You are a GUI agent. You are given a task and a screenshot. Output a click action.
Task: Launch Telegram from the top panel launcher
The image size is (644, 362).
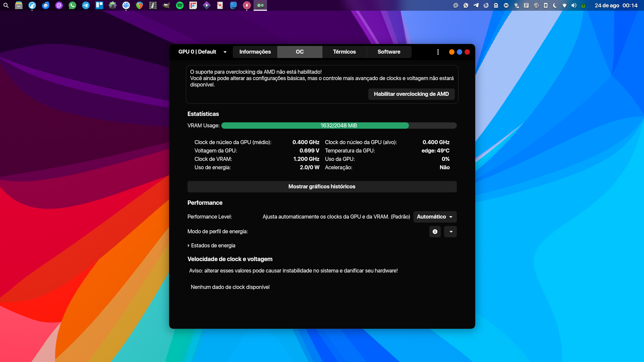click(86, 5)
